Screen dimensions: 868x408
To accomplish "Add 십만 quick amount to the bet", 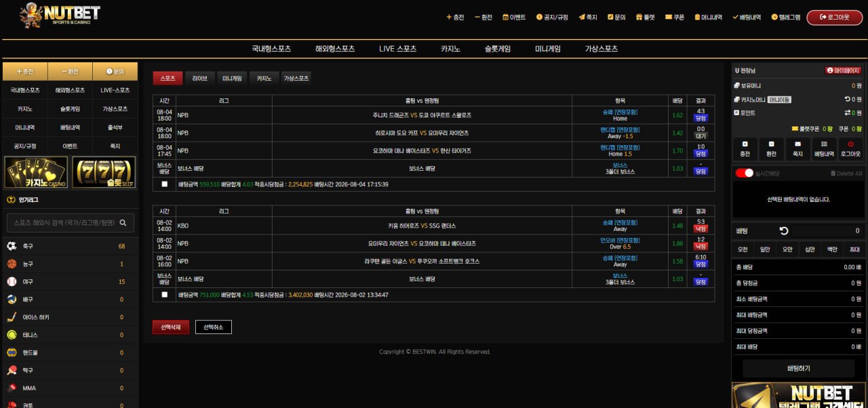I will (x=810, y=249).
